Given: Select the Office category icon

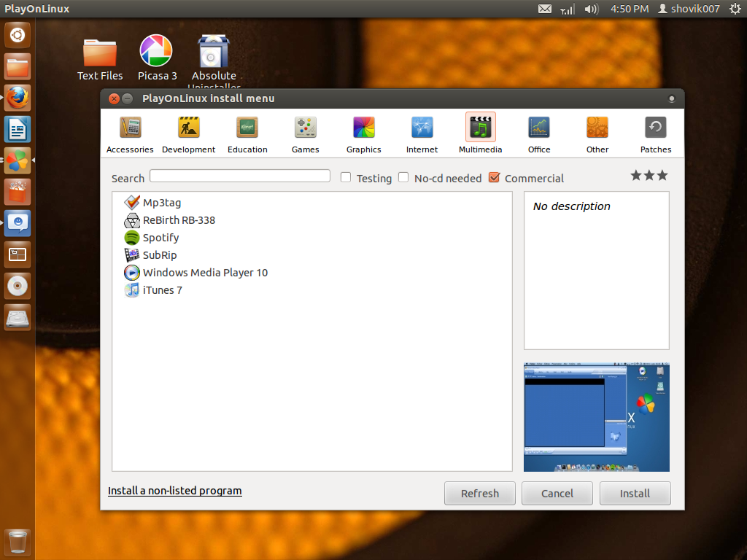Looking at the screenshot, I should 538,133.
